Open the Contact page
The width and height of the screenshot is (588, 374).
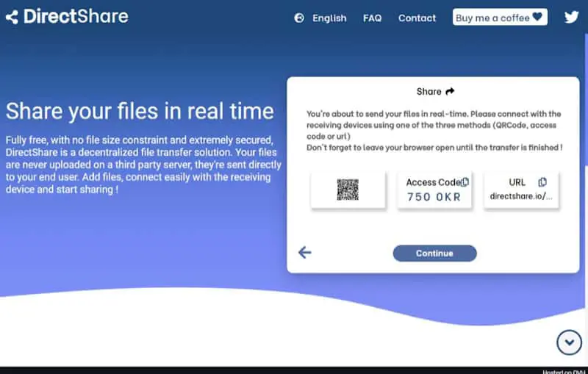tap(417, 18)
